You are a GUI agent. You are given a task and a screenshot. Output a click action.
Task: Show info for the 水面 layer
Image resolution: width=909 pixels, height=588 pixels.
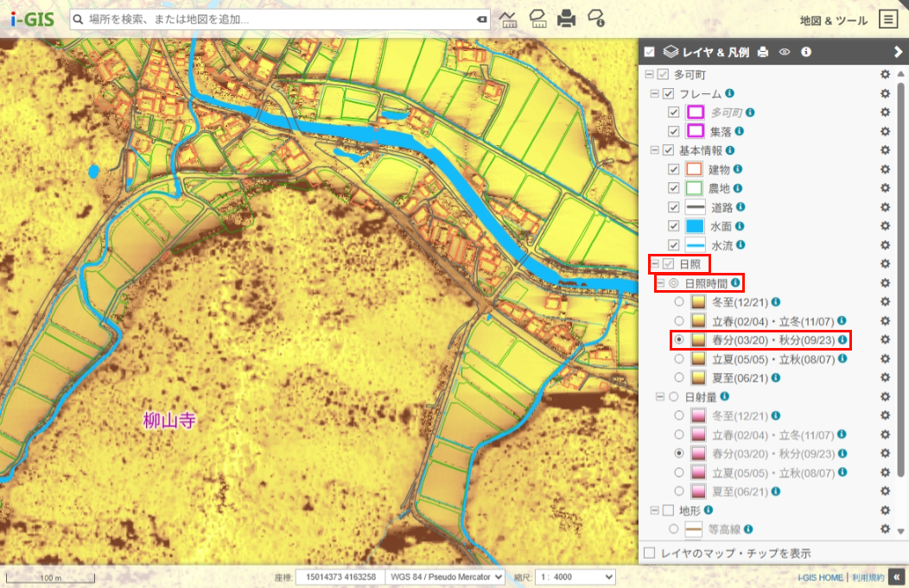point(739,226)
